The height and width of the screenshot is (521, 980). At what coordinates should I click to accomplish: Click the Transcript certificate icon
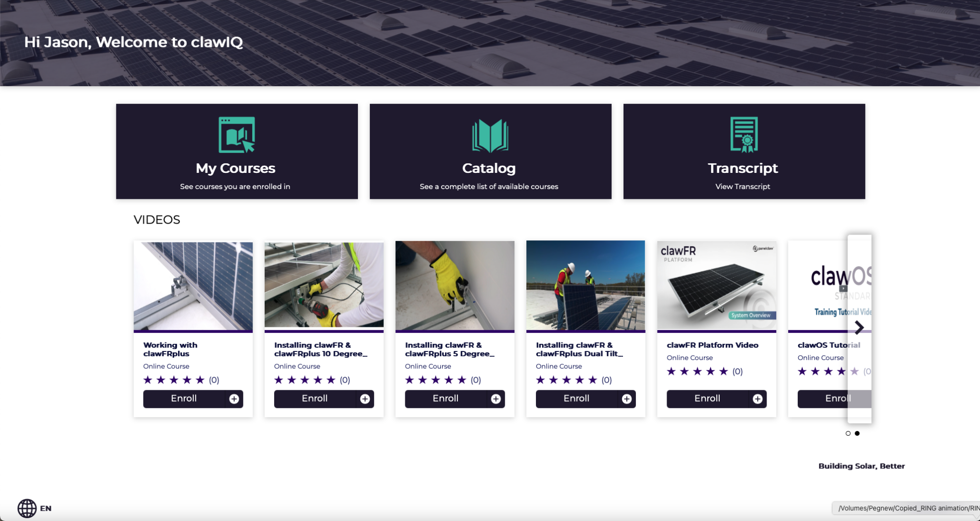coord(744,135)
